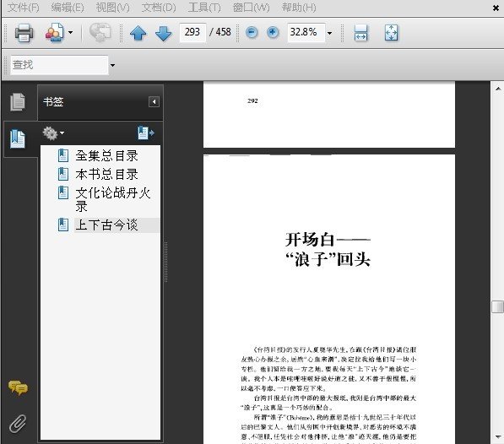
Task: Fit one full page icon
Action: coord(391,33)
